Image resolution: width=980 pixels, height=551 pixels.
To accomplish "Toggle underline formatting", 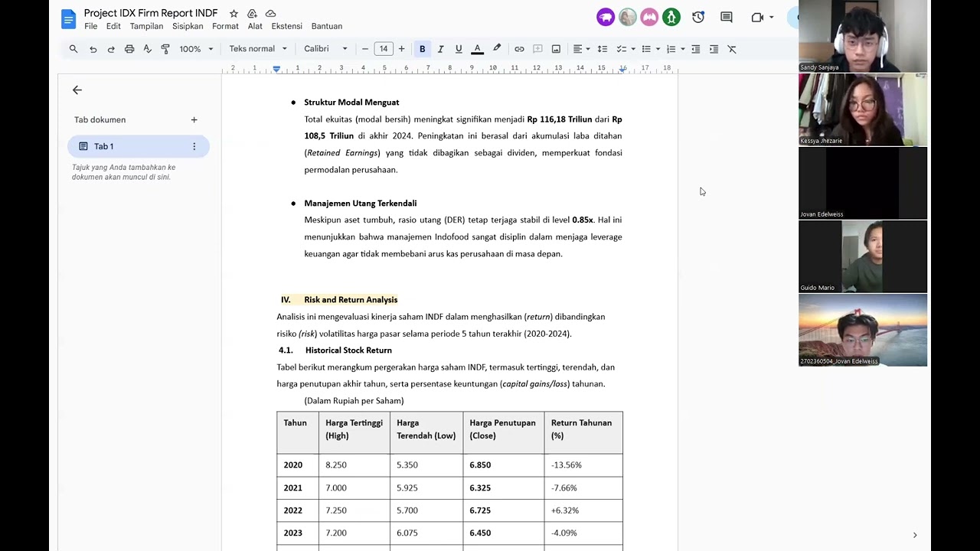I will coord(459,49).
